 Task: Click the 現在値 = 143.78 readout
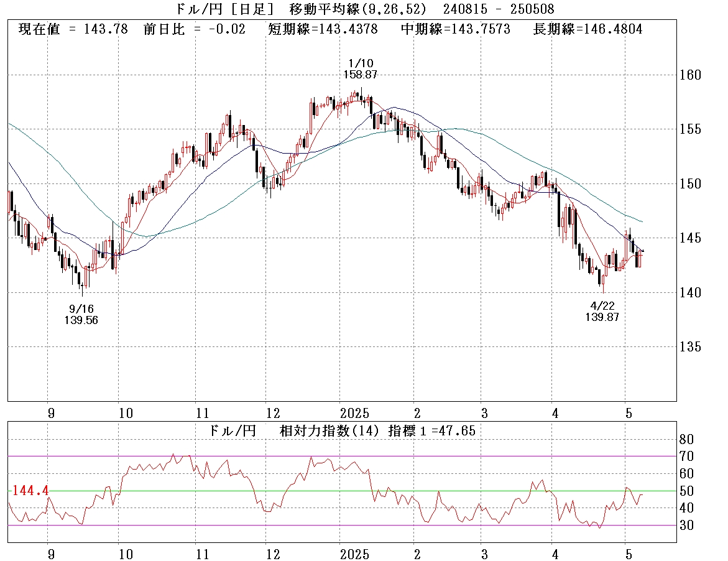[73, 29]
